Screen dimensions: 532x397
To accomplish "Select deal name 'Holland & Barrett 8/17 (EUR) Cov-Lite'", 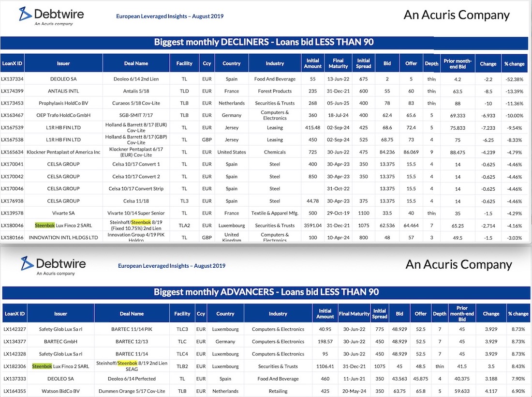I will (x=136, y=127).
